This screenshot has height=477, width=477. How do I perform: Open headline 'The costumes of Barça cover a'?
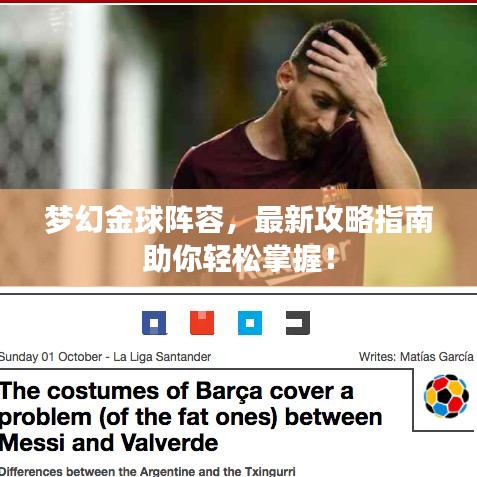click(177, 391)
